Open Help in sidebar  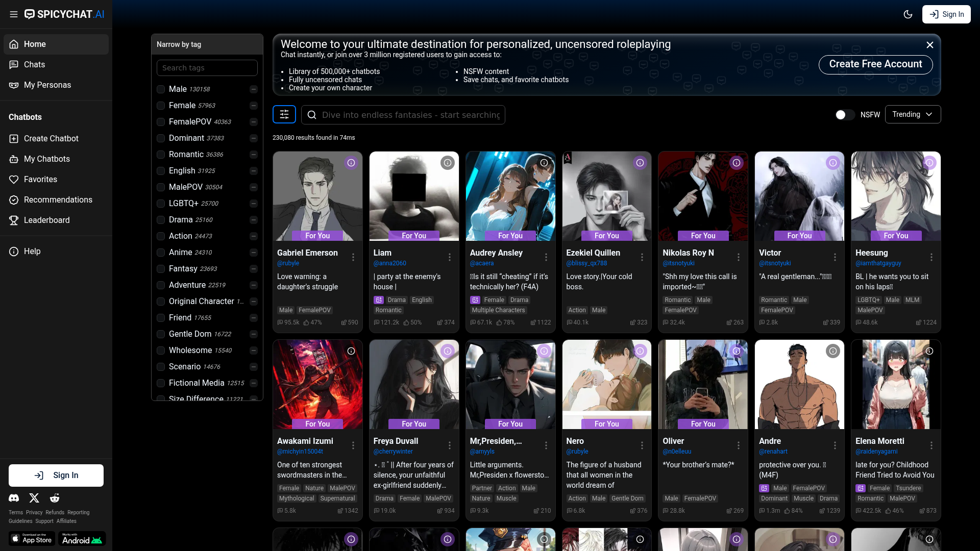[x=56, y=252]
